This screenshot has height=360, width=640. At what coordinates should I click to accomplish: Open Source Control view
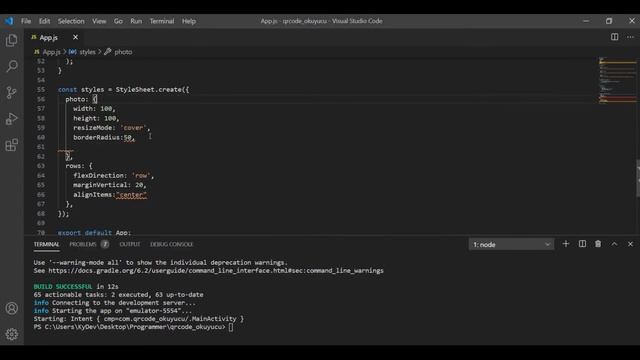click(x=12, y=93)
